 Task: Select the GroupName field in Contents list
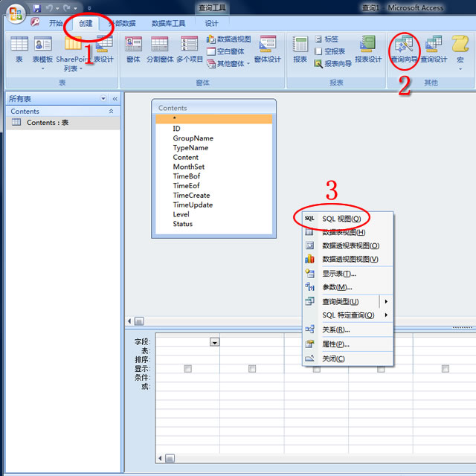click(x=193, y=138)
